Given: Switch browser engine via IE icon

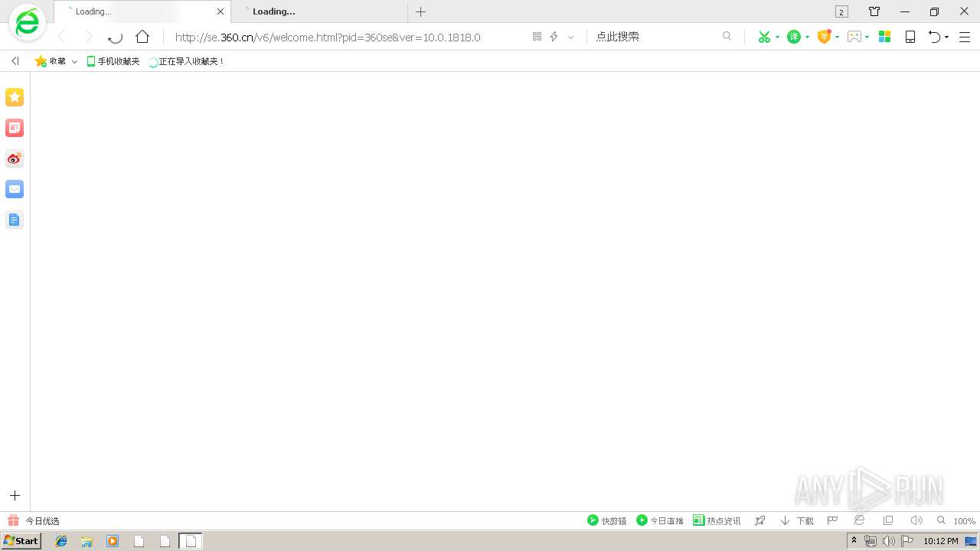Looking at the screenshot, I should click(x=860, y=520).
